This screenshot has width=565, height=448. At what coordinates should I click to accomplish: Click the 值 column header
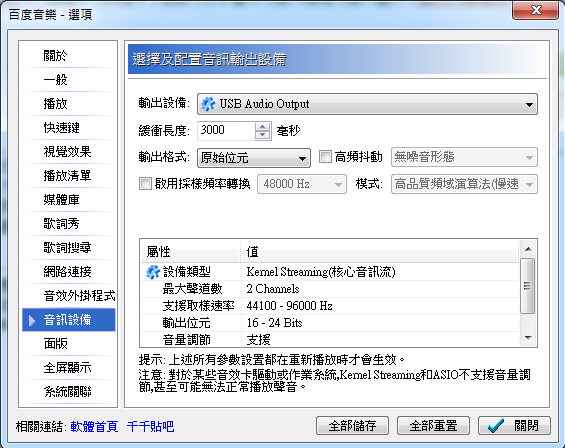pyautogui.click(x=380, y=252)
